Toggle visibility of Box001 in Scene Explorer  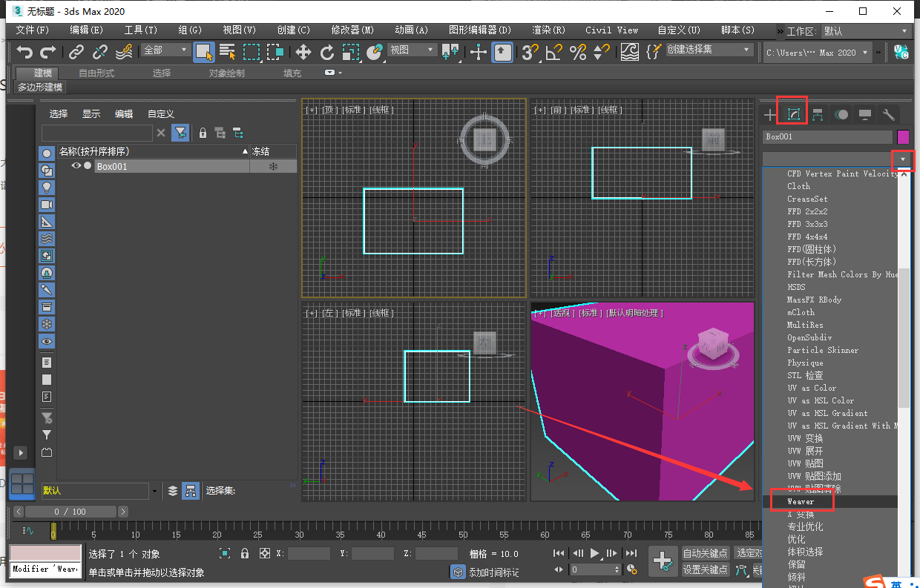(x=76, y=166)
